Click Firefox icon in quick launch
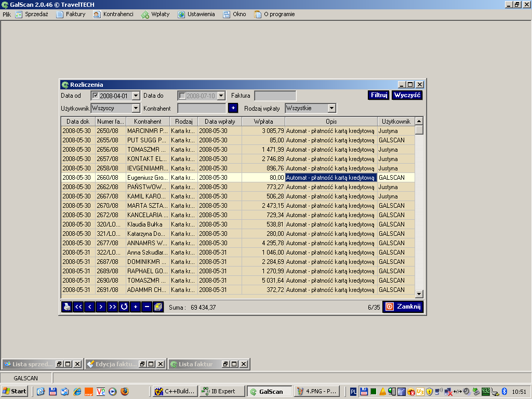532x399 pixels. pyautogui.click(x=125, y=391)
